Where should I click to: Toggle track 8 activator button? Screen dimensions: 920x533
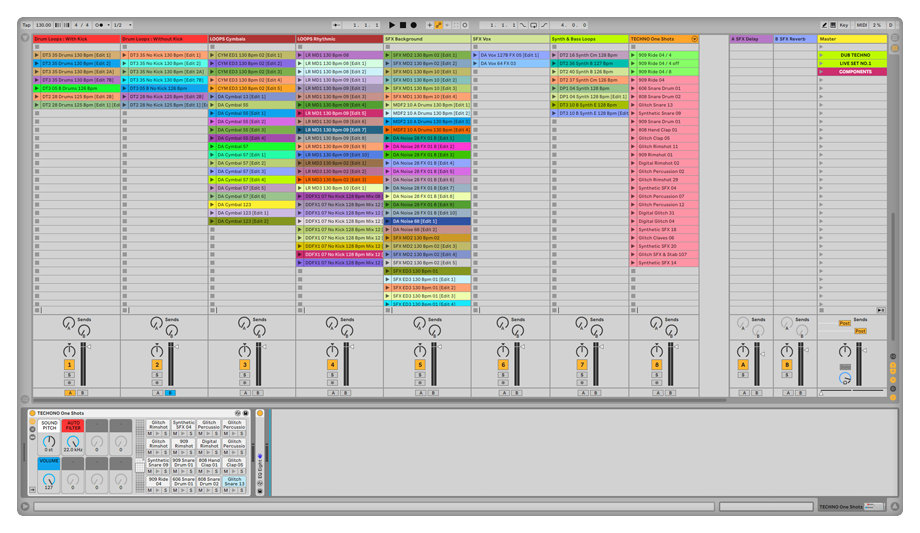[x=657, y=365]
